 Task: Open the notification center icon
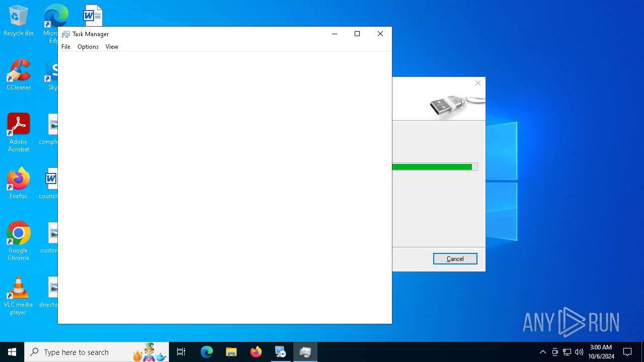627,352
